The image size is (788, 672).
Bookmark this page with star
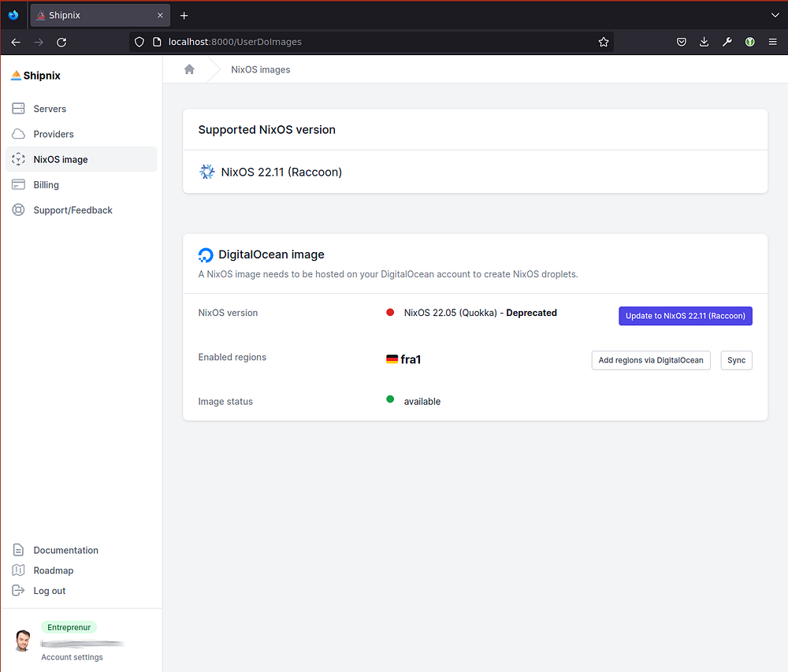(x=604, y=43)
